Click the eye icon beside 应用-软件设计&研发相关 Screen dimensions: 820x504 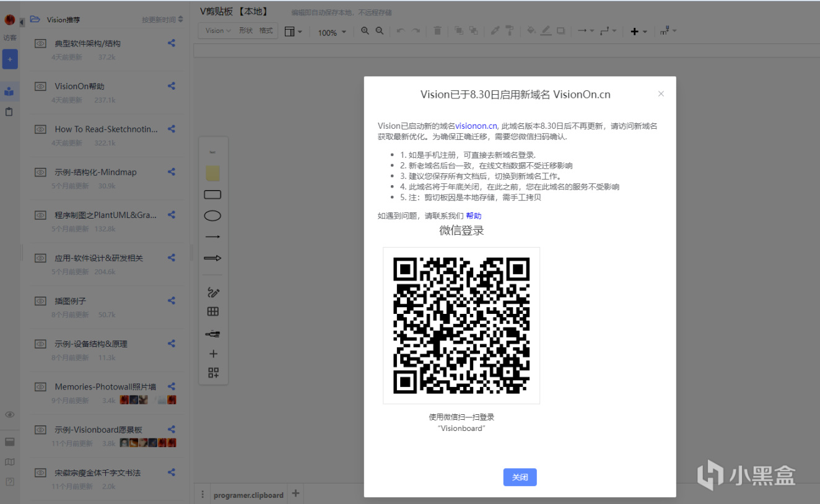click(40, 258)
